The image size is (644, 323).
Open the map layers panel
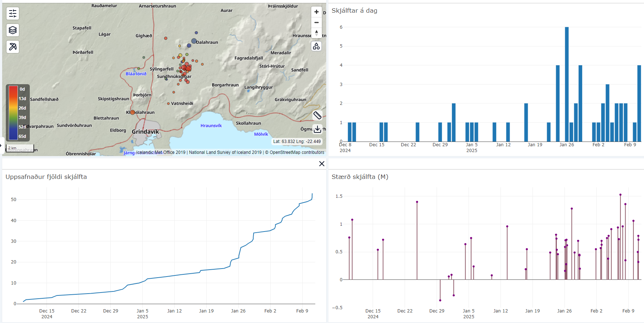tap(13, 30)
